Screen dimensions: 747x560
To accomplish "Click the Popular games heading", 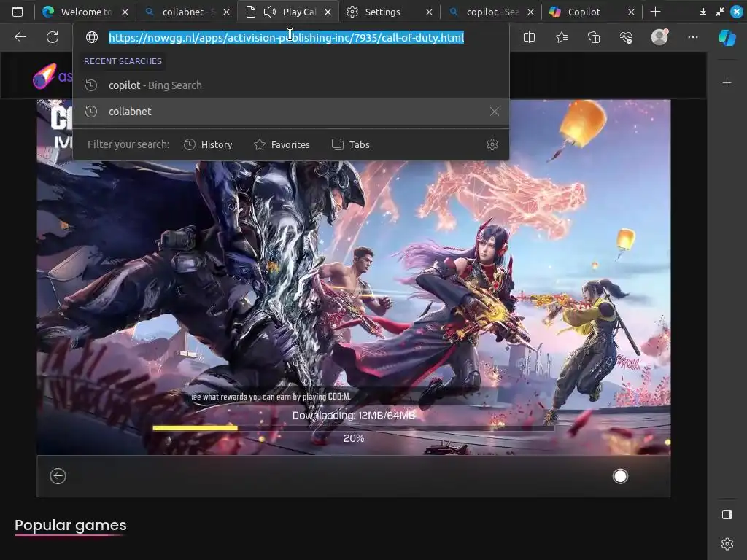I will [x=71, y=525].
